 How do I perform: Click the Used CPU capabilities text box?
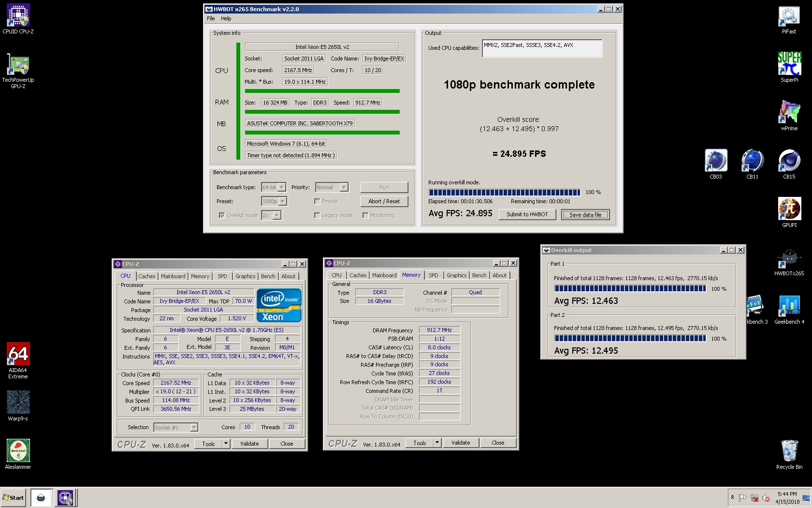point(542,48)
